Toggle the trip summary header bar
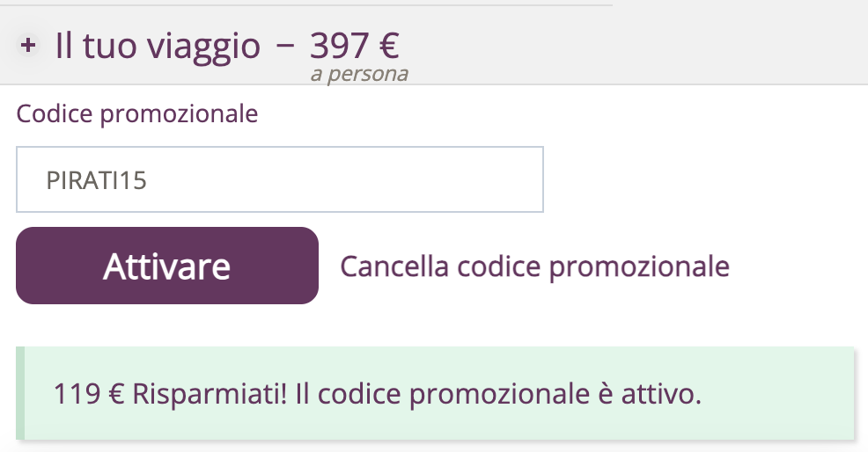Image resolution: width=868 pixels, height=452 pixels. (x=434, y=46)
